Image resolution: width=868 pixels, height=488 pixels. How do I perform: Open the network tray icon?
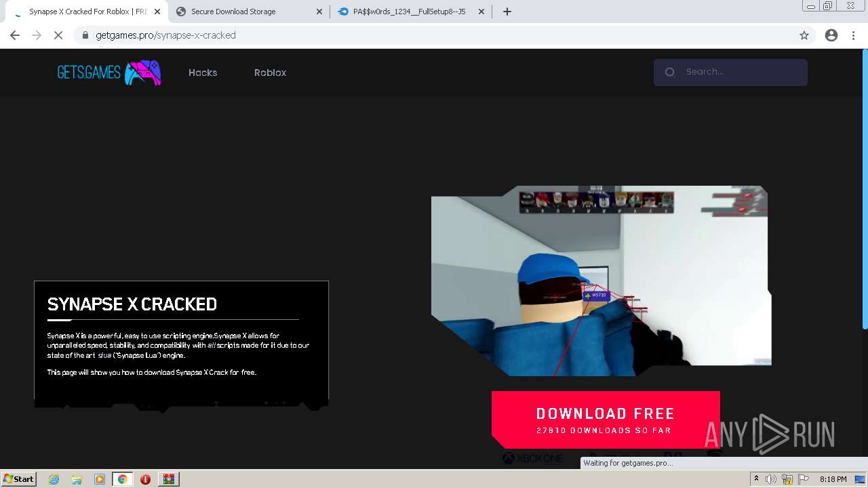click(787, 479)
